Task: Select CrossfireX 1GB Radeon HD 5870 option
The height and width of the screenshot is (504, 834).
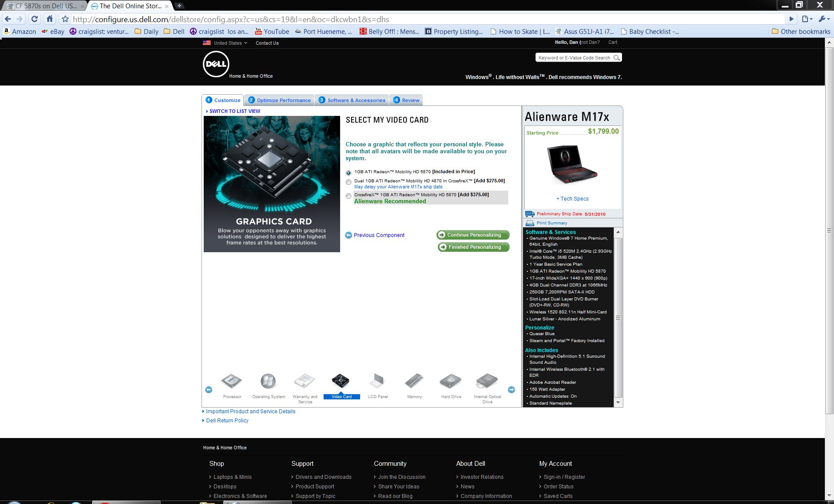Action: pyautogui.click(x=348, y=196)
